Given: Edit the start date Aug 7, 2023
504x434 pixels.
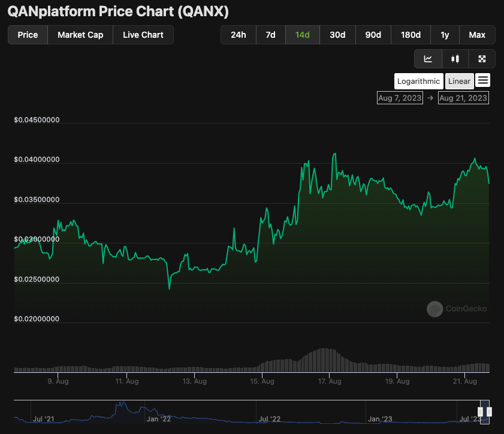Looking at the screenshot, I should tap(400, 98).
